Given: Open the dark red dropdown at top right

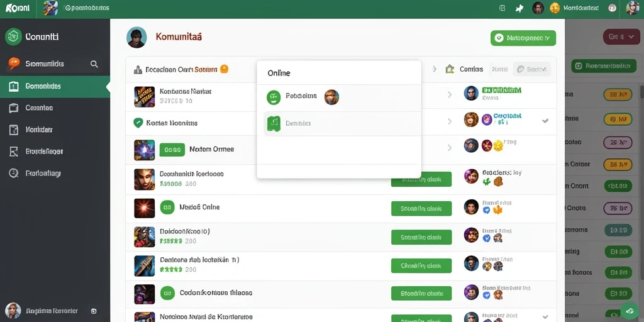Looking at the screenshot, I should pyautogui.click(x=621, y=37).
